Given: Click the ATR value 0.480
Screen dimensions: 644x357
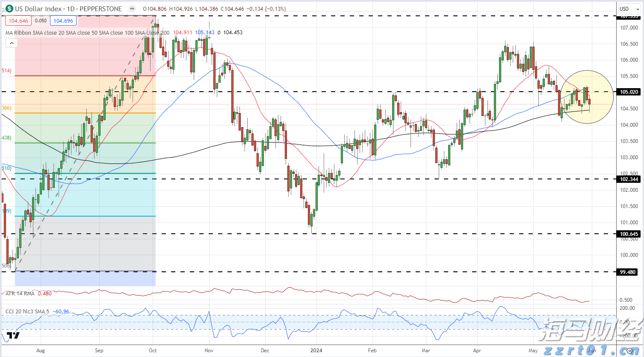Looking at the screenshot, I should pyautogui.click(x=44, y=294).
